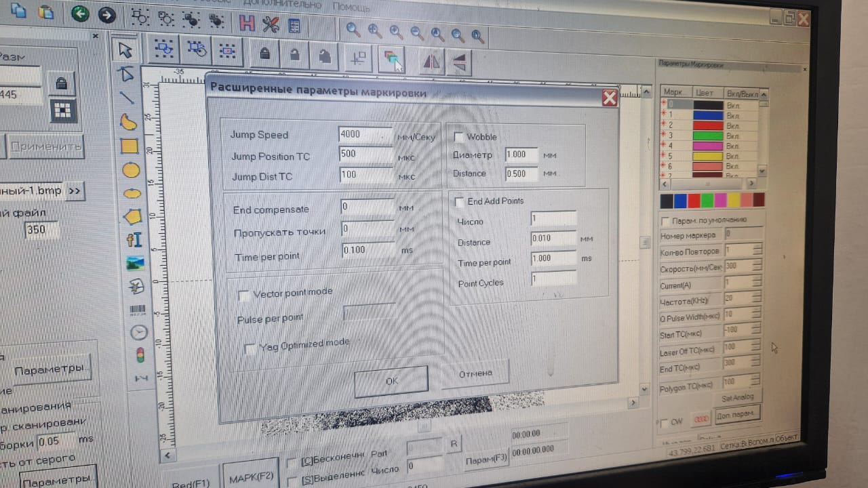Tick the End Add Points checkbox

click(x=459, y=202)
